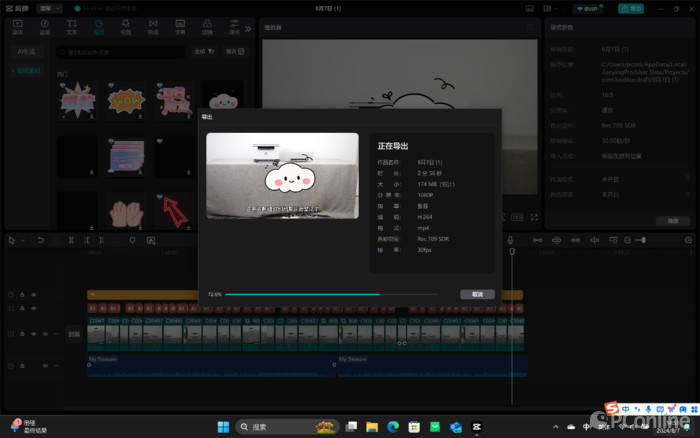Open the 菜单 dropdown in the title bar
The width and height of the screenshot is (700, 438).
tap(47, 7)
